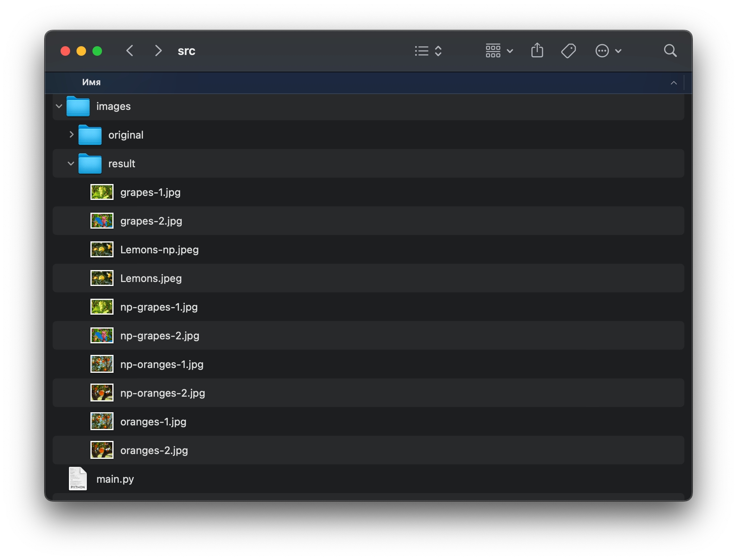The image size is (737, 560).
Task: Click the file name Lemons.jpeg
Action: (x=151, y=278)
